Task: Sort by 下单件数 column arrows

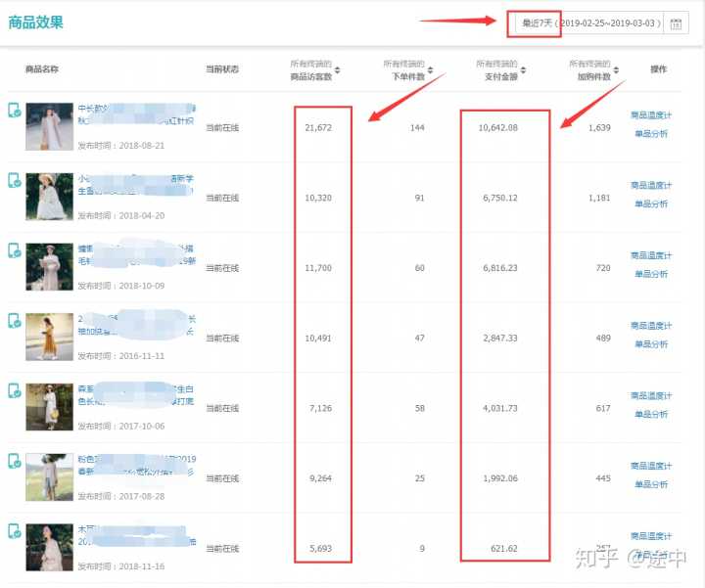Action: pyautogui.click(x=431, y=70)
